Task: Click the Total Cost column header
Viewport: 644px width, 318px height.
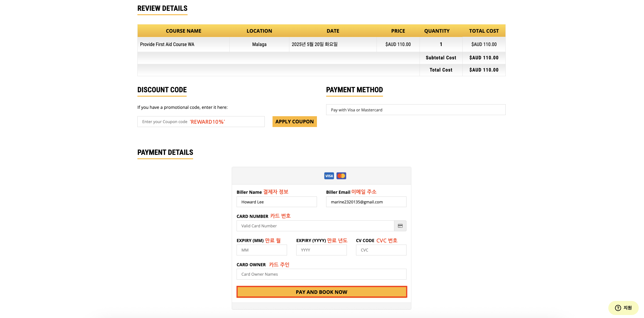Action: coord(484,31)
